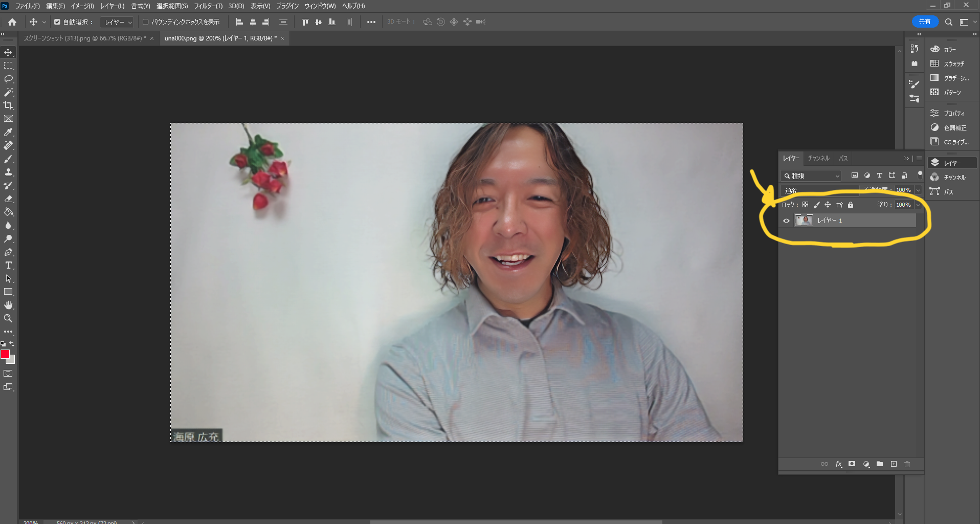Select the Hand tool

(8, 305)
